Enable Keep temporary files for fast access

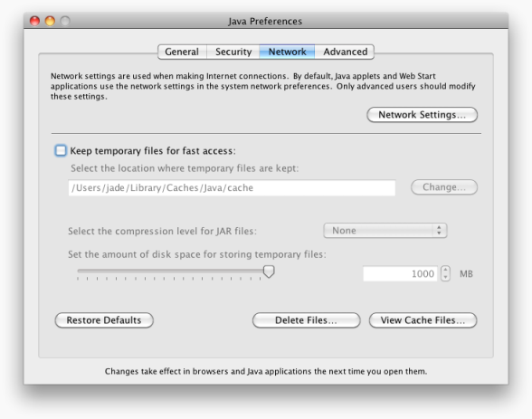(61, 150)
